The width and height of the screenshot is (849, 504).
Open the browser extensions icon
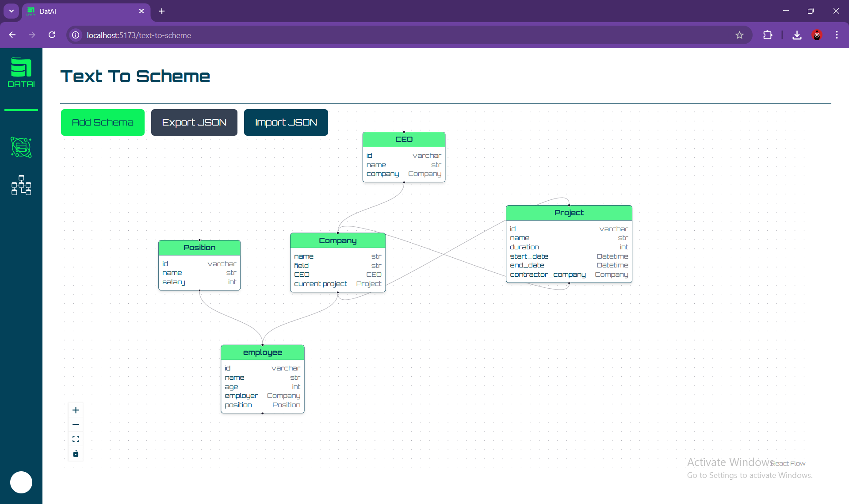click(x=768, y=35)
